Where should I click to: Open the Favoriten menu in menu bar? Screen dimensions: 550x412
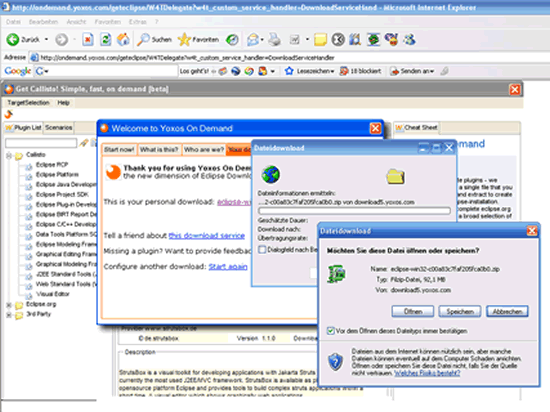[108, 22]
